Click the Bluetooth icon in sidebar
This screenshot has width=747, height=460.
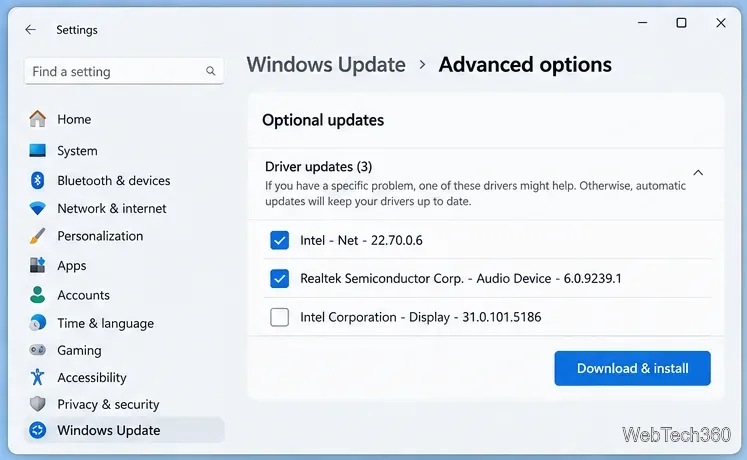38,180
